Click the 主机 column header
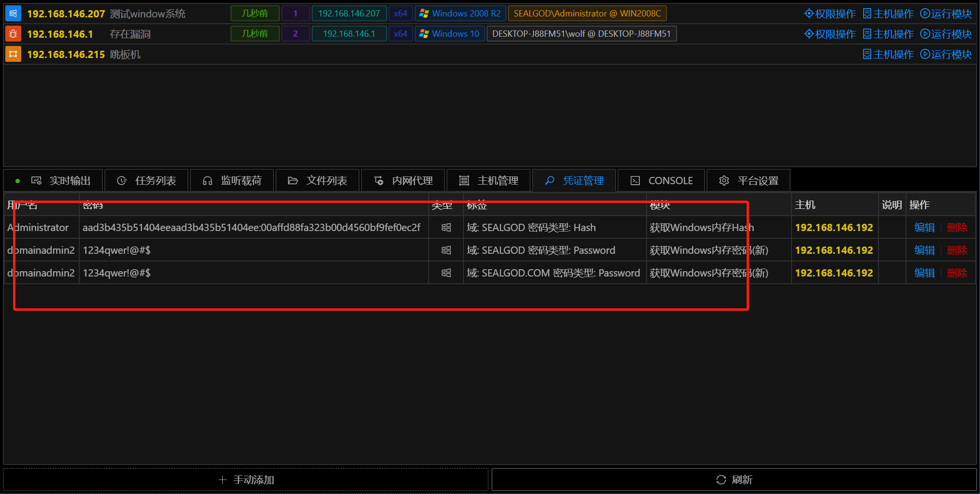The image size is (980, 494). [835, 205]
